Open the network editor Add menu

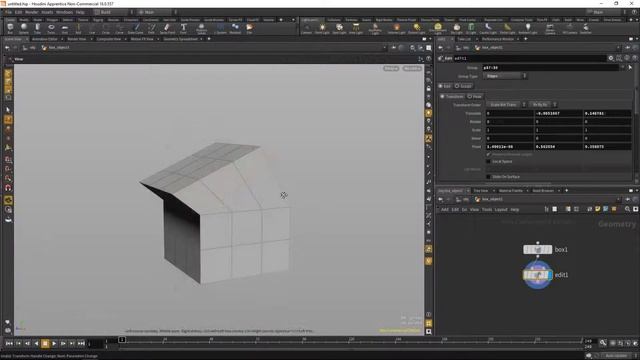click(x=444, y=209)
